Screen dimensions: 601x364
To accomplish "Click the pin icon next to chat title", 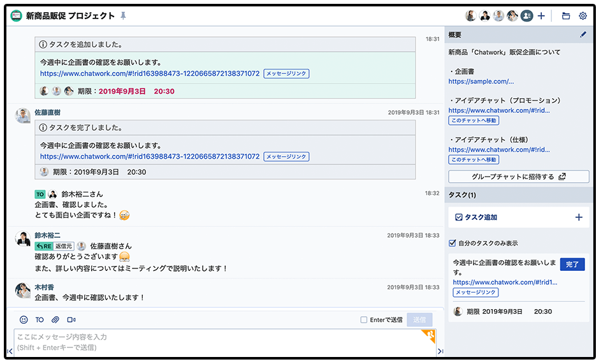I will (x=123, y=16).
